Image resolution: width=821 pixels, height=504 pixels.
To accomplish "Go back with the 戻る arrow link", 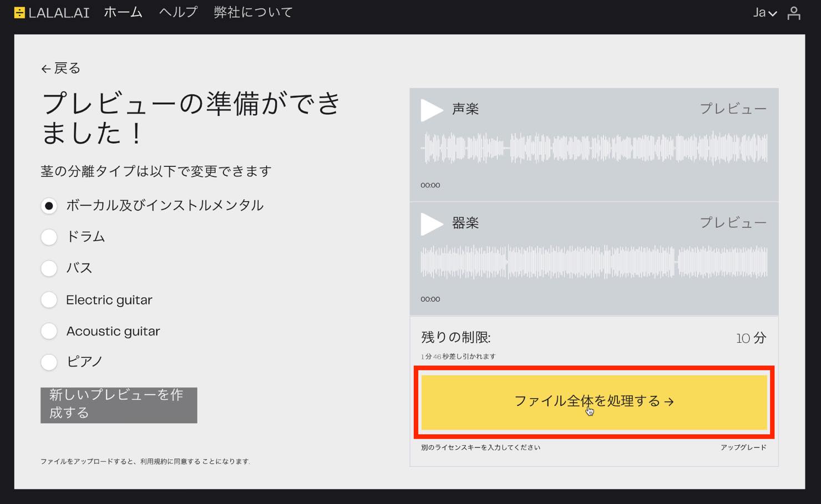I will click(x=60, y=68).
